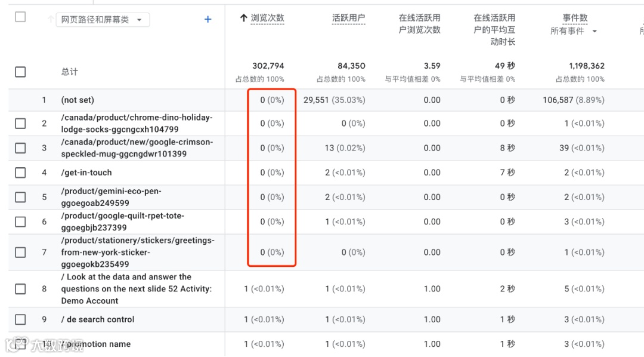Screen dimensions: 644x357
Task: Mark the "/ de search control" row checkbox
Action: [20, 319]
